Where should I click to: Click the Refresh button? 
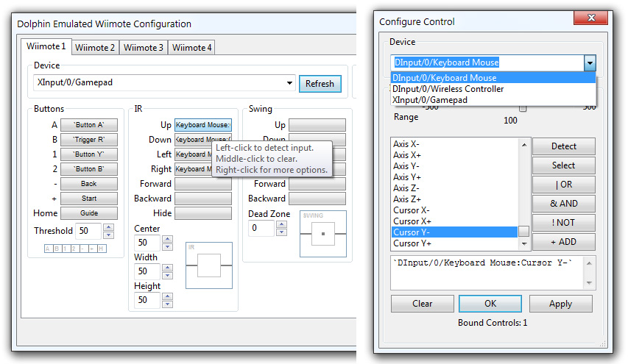point(320,84)
